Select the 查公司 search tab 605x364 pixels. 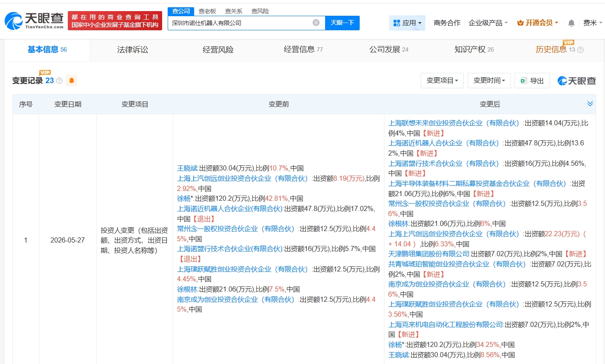coord(181,11)
